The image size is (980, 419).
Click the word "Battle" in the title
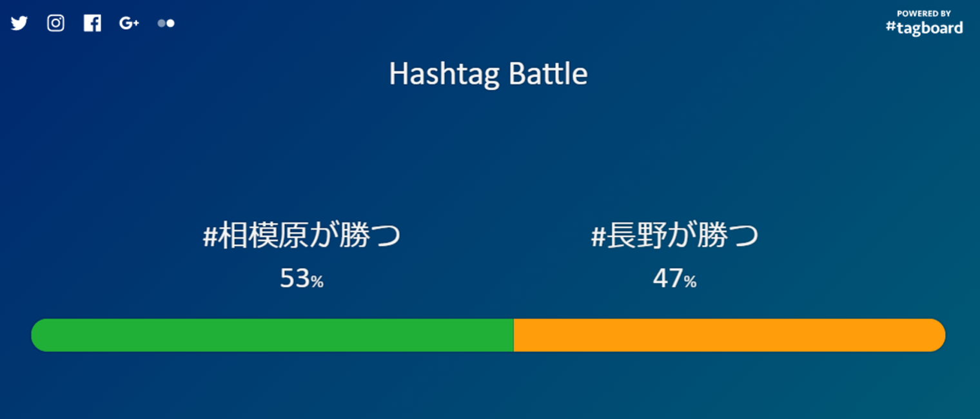pos(547,75)
